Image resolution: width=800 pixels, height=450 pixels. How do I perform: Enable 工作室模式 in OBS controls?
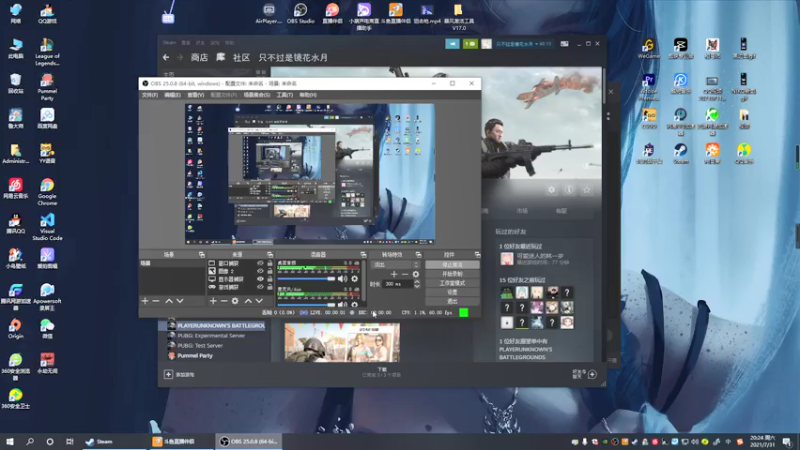point(452,283)
